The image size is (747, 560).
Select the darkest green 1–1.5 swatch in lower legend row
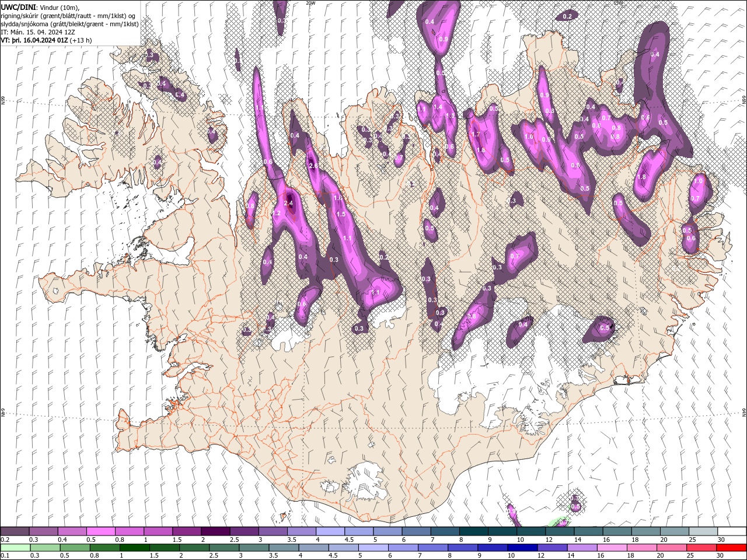pyautogui.click(x=135, y=548)
